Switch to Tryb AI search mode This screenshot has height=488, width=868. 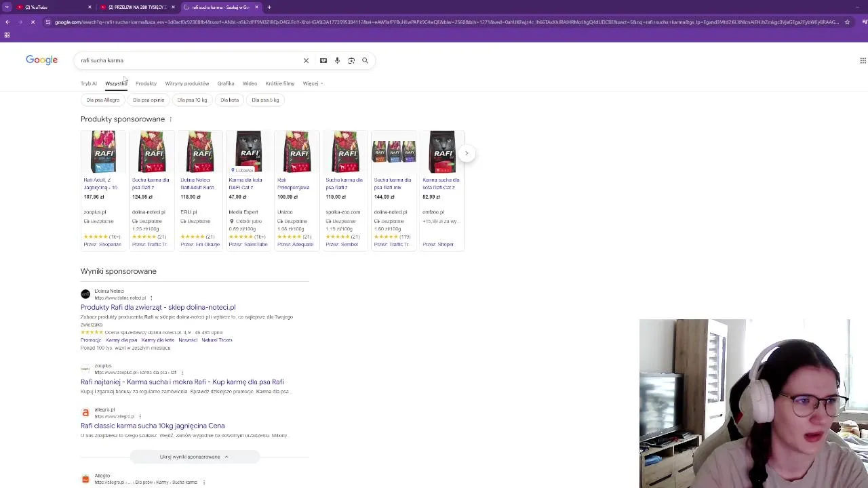click(89, 83)
